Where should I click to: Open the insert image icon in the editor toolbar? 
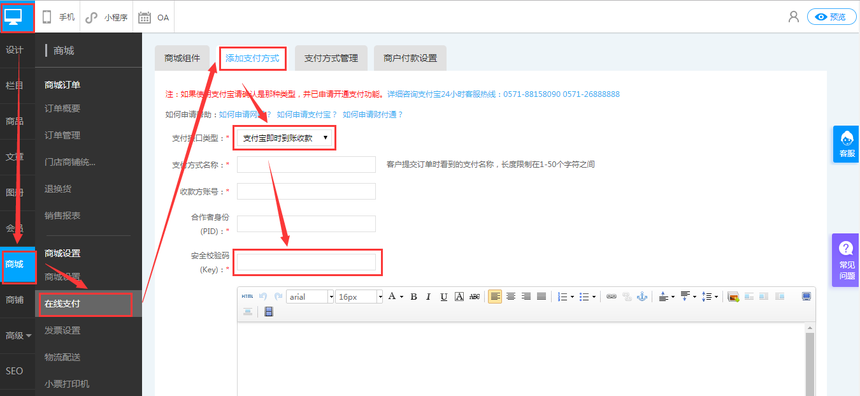click(733, 297)
